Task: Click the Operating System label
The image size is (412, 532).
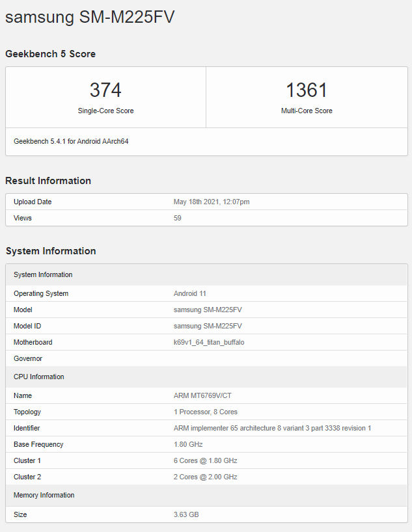Action: click(41, 293)
